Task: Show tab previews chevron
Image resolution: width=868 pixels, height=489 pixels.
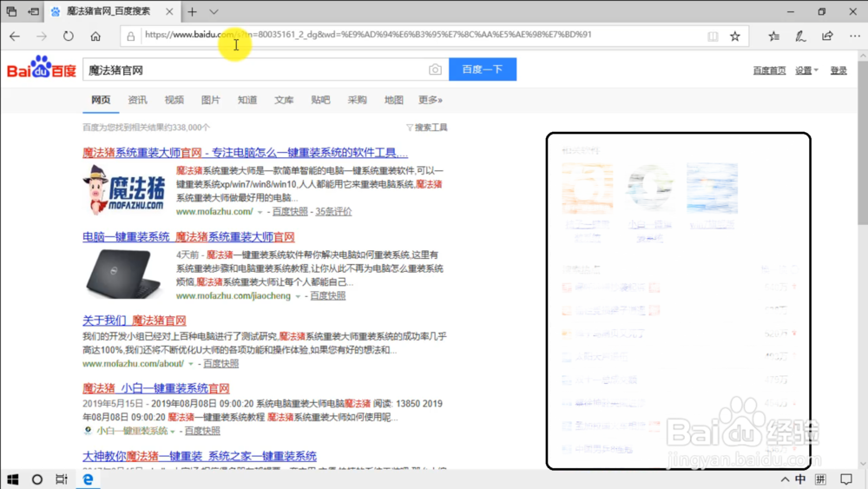Action: coord(214,11)
